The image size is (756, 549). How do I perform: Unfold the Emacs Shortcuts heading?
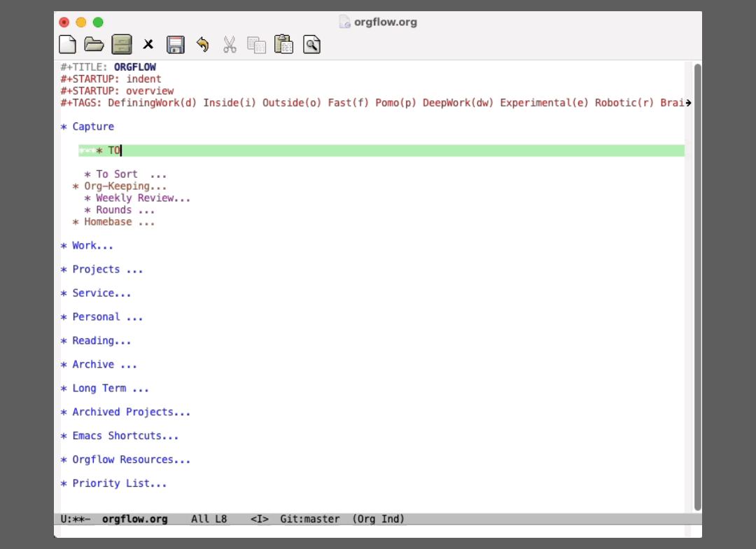[x=117, y=436]
